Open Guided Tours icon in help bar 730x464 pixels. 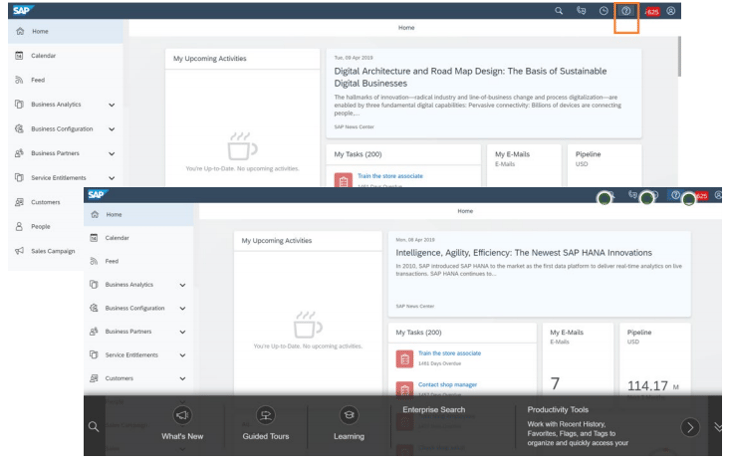(265, 415)
